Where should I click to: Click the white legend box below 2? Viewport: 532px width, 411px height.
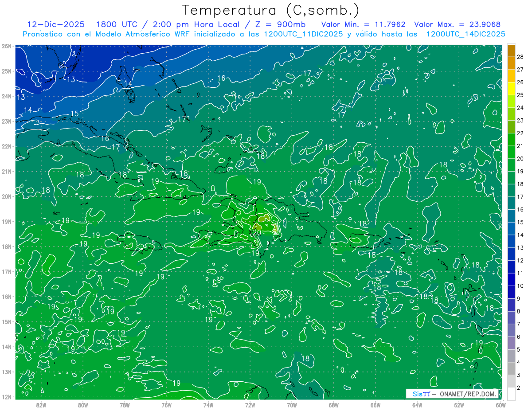pos(511,394)
